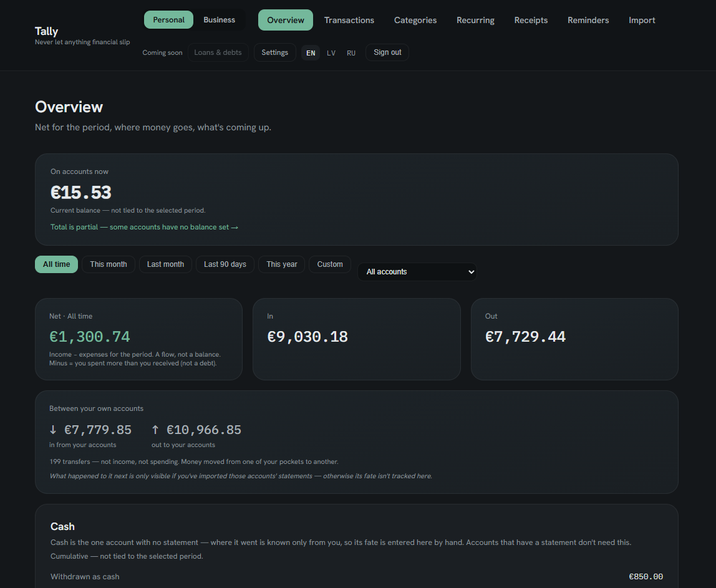
Task: Open the Import tab
Action: point(642,20)
